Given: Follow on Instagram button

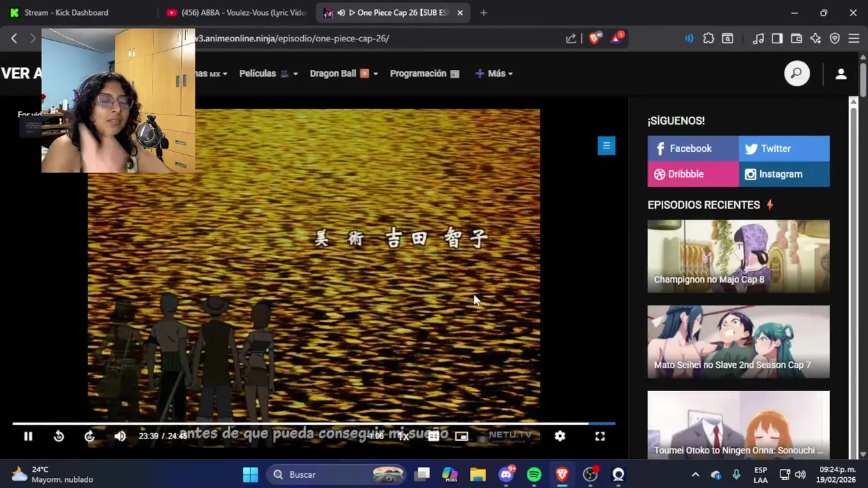Looking at the screenshot, I should point(784,174).
